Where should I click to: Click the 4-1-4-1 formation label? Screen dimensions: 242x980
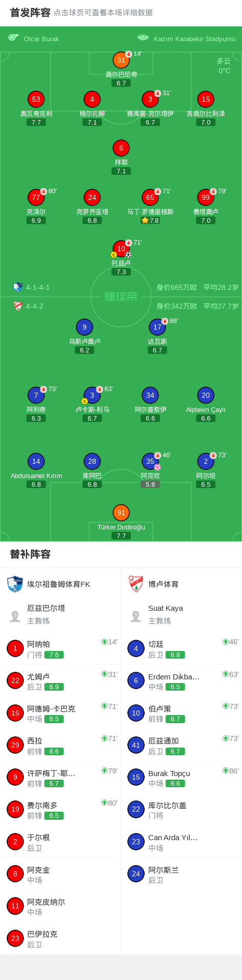38,287
